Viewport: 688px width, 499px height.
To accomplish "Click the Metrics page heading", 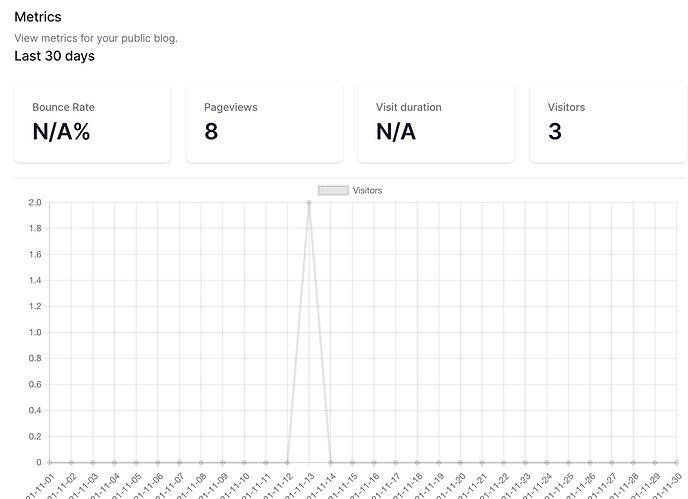I will tap(38, 17).
